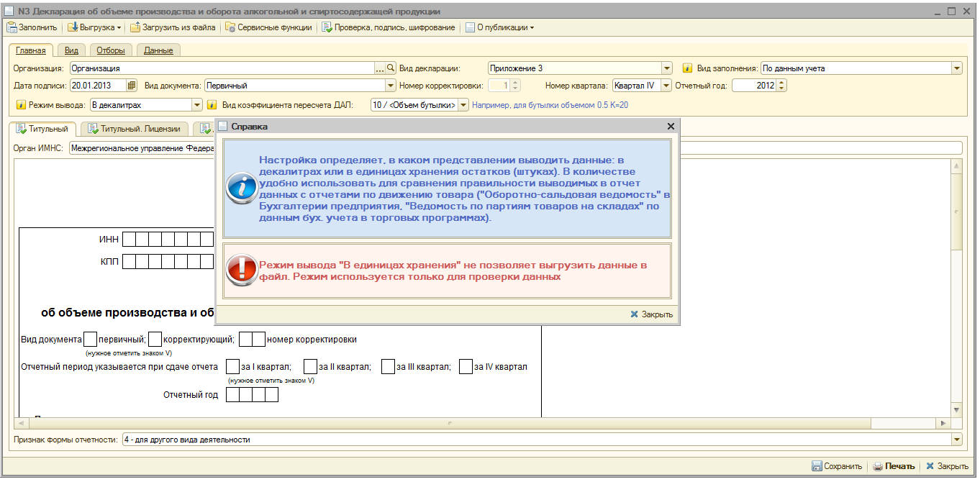The width and height of the screenshot is (980, 482).
Task: Open Сервисные функции from the toolbar
Action: [x=268, y=27]
